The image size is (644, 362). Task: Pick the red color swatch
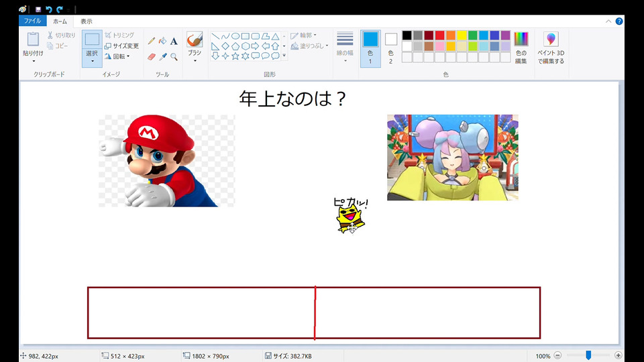click(x=439, y=36)
